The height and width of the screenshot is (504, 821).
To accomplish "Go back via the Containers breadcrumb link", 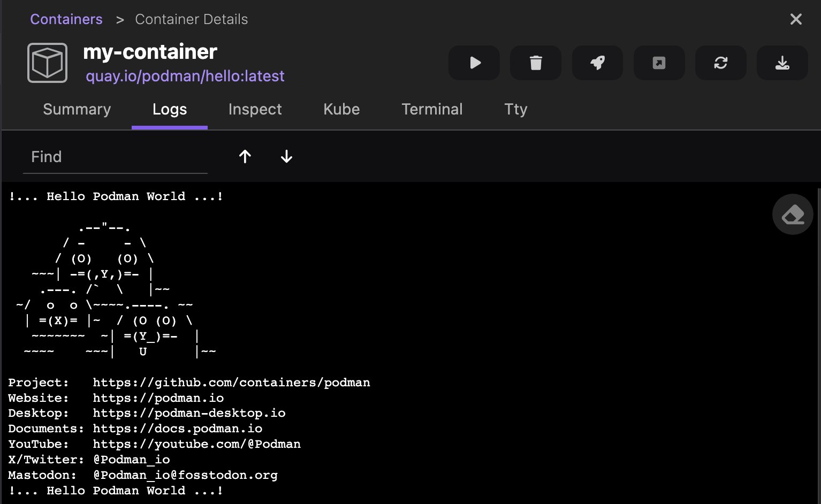I will click(x=66, y=19).
